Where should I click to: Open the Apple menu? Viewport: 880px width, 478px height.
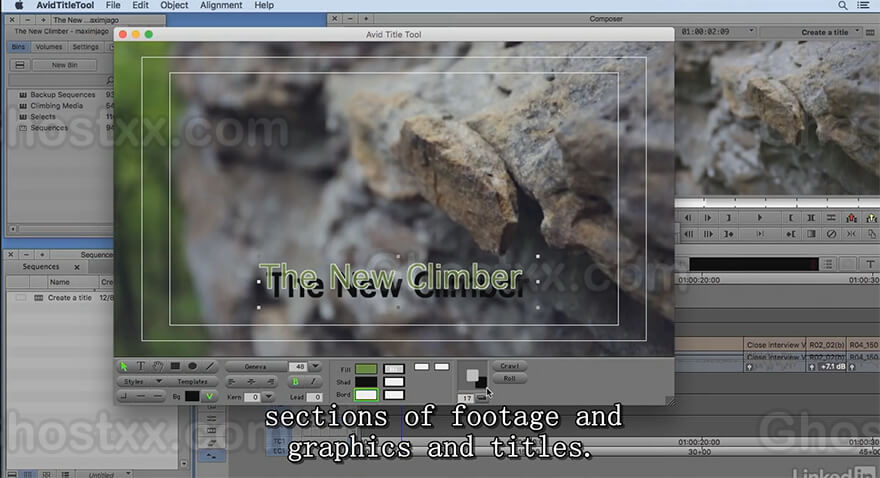[19, 5]
